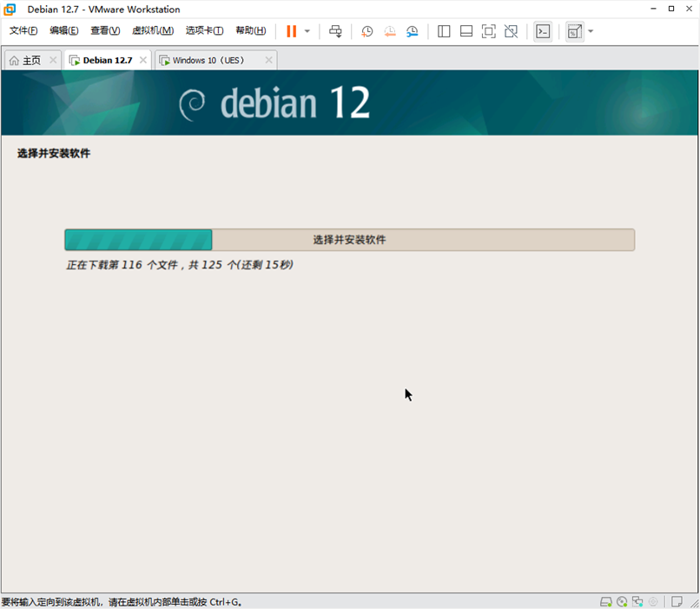The width and height of the screenshot is (700, 609).
Task: Click the 选择并安装软件 progress bar
Action: point(349,240)
